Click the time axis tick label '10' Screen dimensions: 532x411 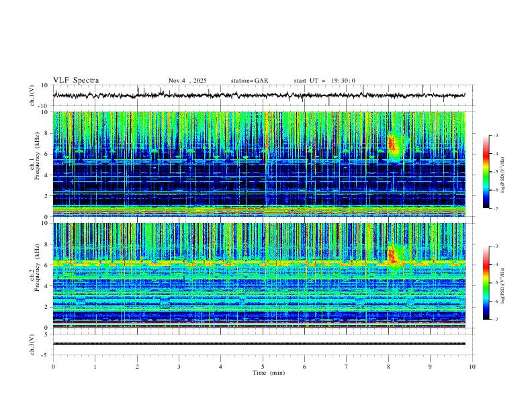tap(472, 367)
